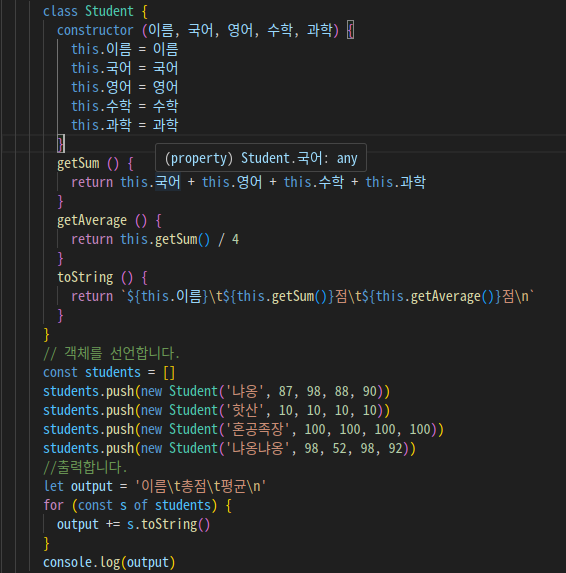Screen dimensions: 566x573
Task: Click the 'of' keyword in the for loop
Action: click(x=141, y=505)
